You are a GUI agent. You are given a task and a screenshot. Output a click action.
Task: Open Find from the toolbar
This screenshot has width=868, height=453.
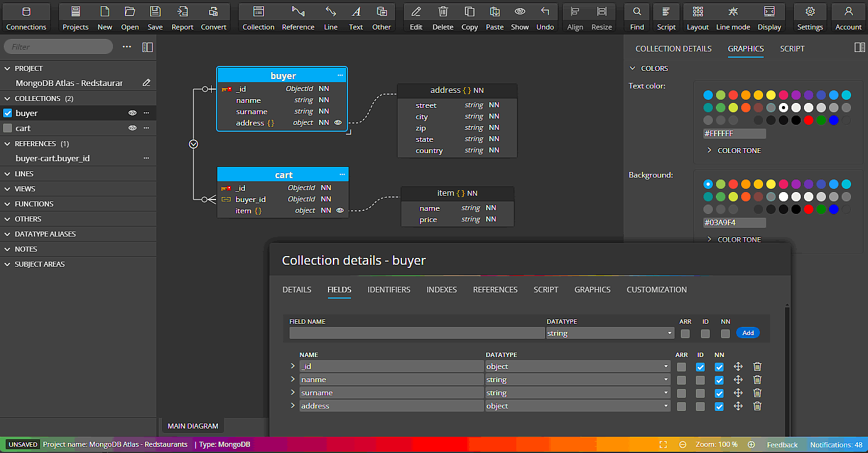[x=637, y=18]
